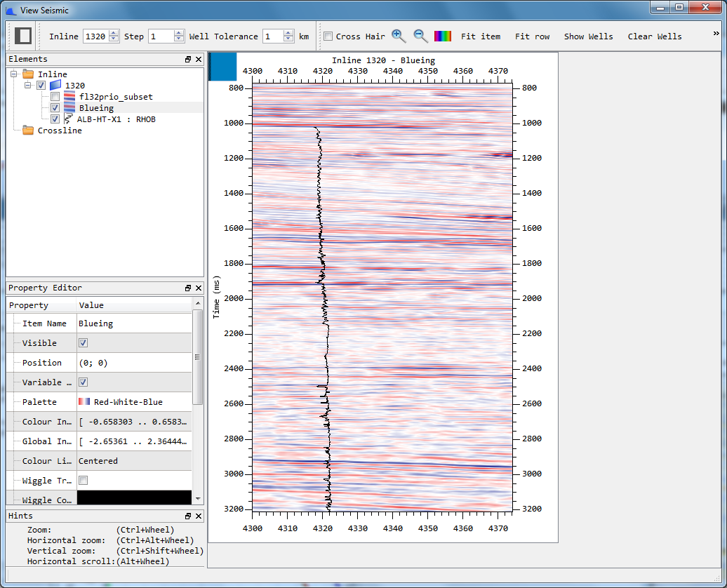
Task: Open extra toolbar options via the chevron
Action: click(x=716, y=32)
